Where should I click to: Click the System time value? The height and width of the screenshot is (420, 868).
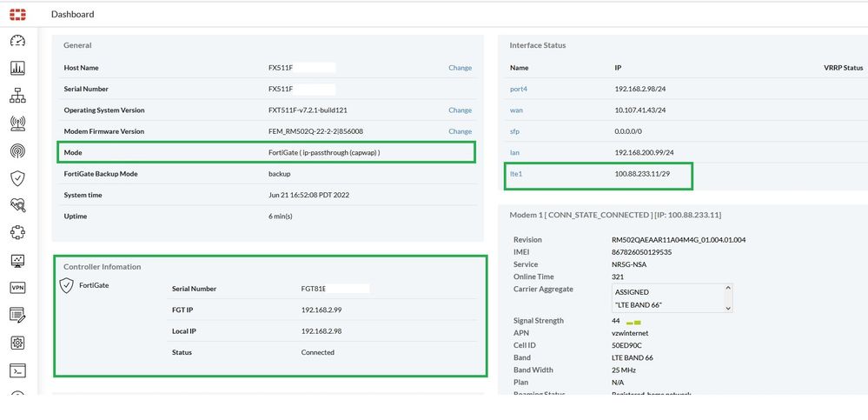309,195
